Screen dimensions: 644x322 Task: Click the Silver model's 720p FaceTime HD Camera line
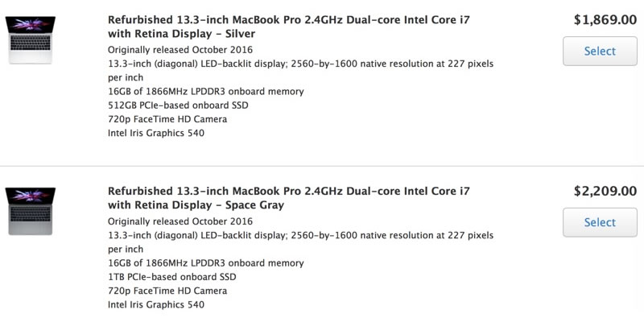[x=167, y=119]
